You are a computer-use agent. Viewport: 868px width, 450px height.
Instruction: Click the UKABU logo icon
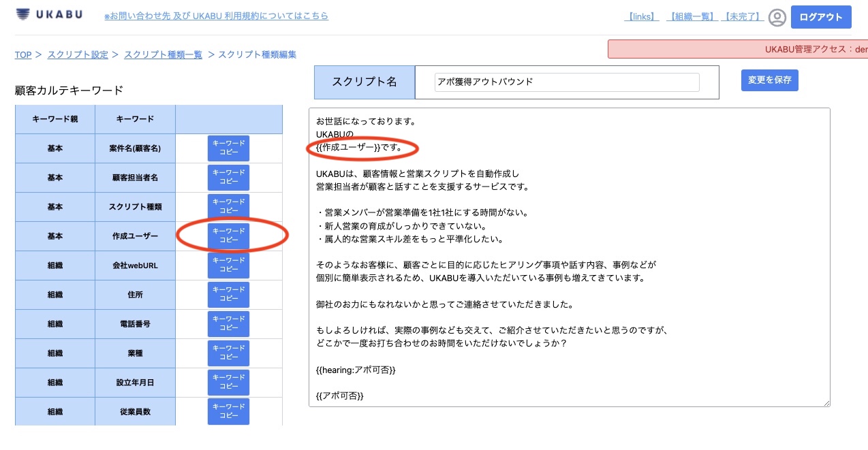22,12
